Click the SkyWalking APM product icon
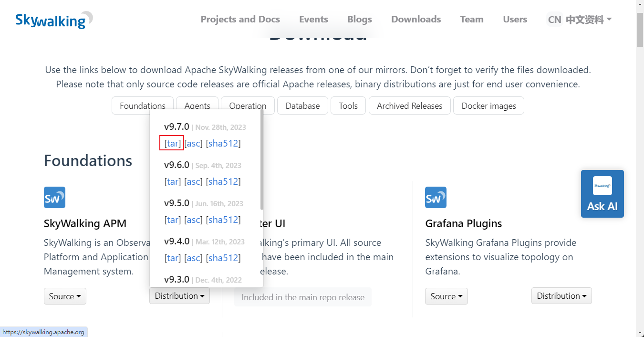The image size is (644, 337). 54,197
